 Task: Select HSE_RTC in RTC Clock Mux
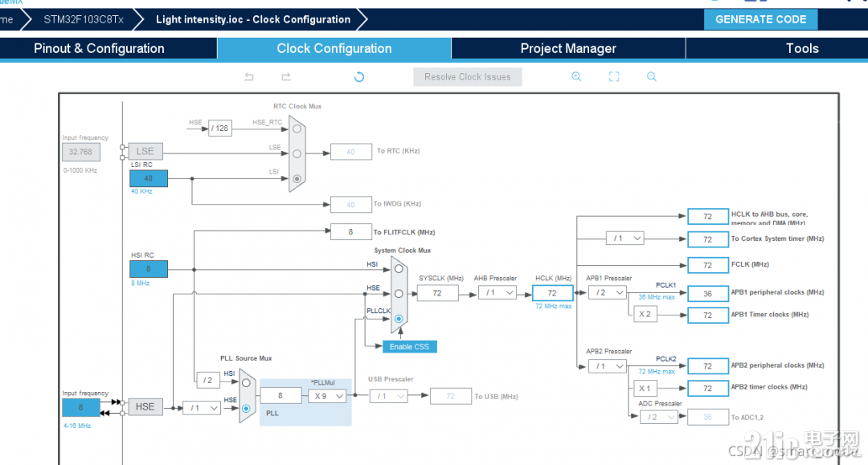(x=297, y=128)
